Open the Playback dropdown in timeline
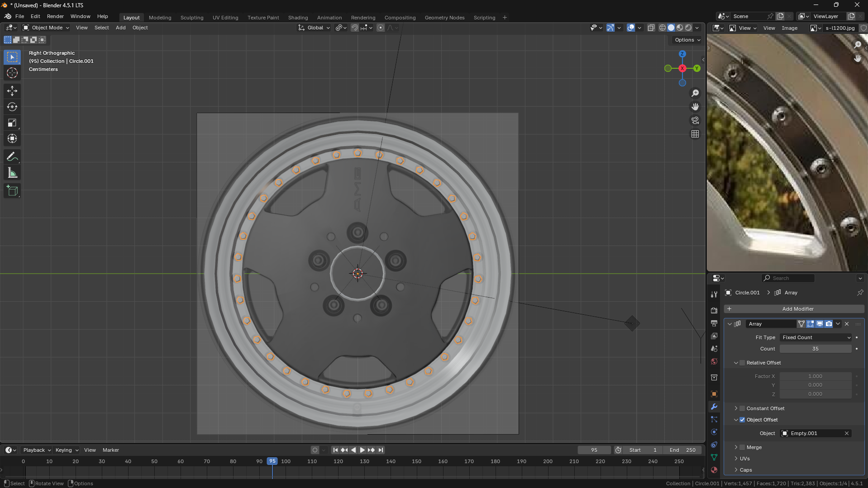Image resolution: width=868 pixels, height=488 pixels. click(x=37, y=450)
